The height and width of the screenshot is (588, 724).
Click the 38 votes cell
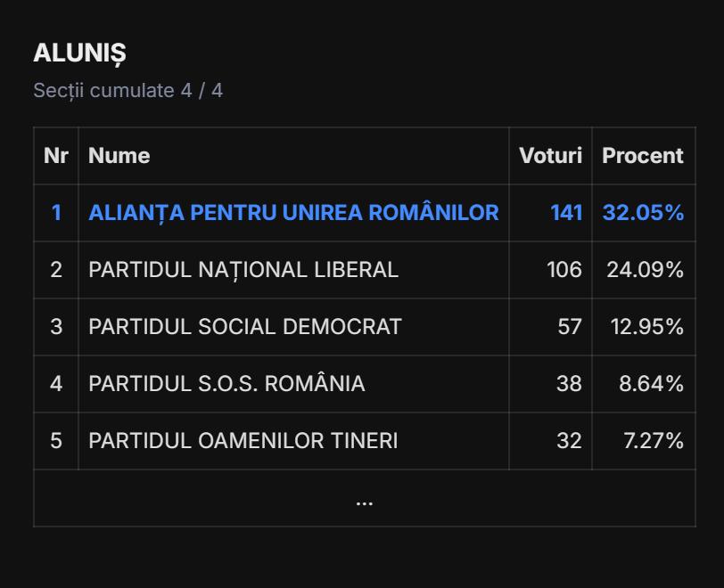[x=569, y=384]
